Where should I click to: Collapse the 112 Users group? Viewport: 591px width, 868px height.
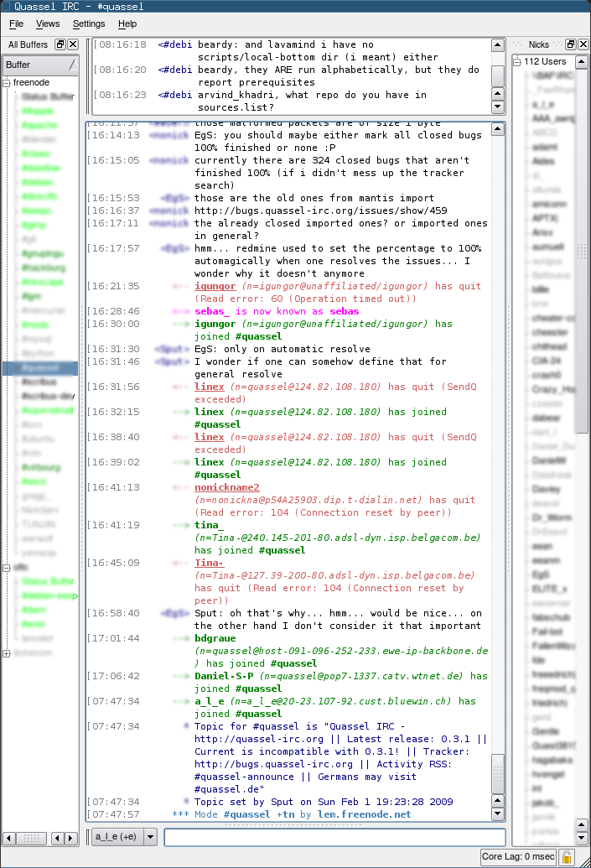pyautogui.click(x=517, y=61)
